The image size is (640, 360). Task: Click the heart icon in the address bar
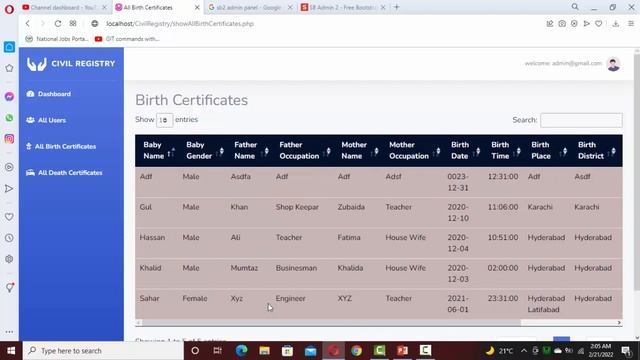pyautogui.click(x=598, y=24)
